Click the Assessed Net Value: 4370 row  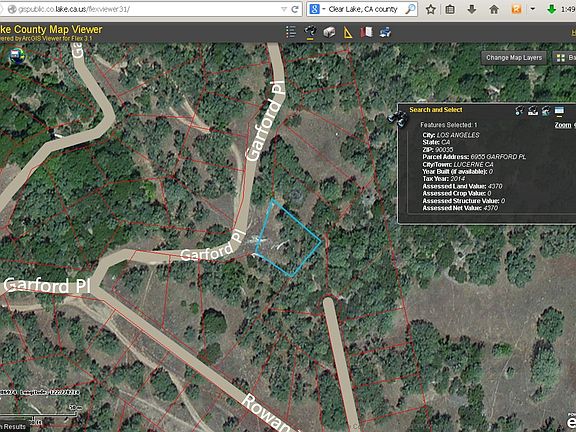pyautogui.click(x=460, y=208)
